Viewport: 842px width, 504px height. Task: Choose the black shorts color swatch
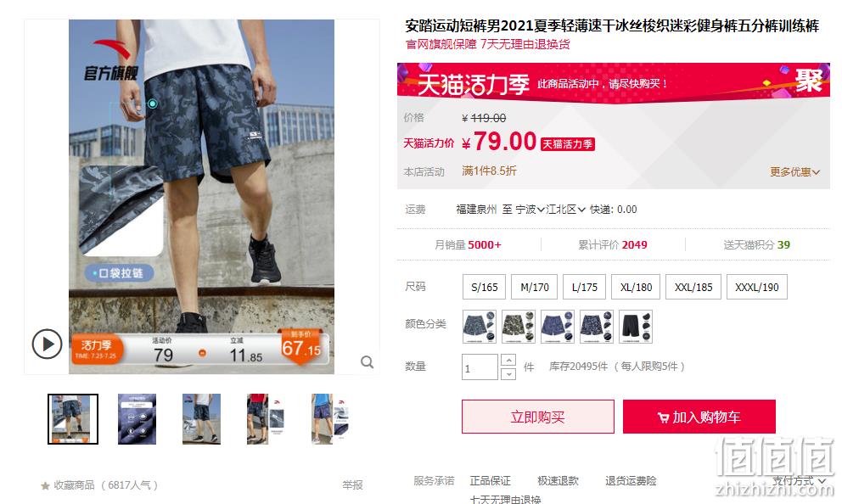tap(636, 327)
